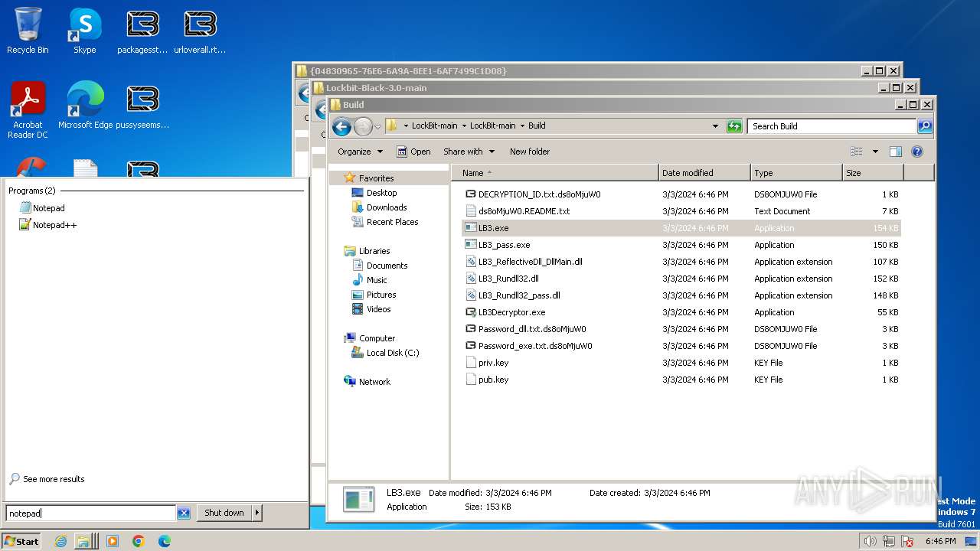The image size is (980, 551).
Task: Open Internet Explorer from taskbar
Action: (x=61, y=541)
